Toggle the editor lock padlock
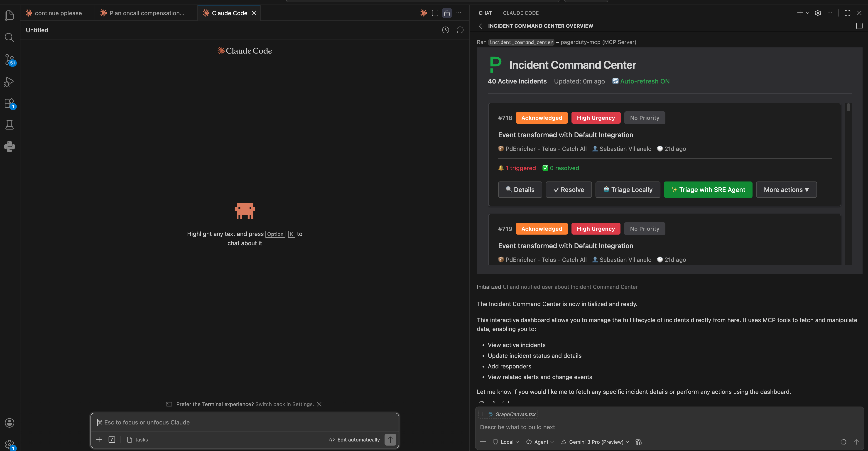Screen dimensions: 868x451 pyautogui.click(x=447, y=13)
